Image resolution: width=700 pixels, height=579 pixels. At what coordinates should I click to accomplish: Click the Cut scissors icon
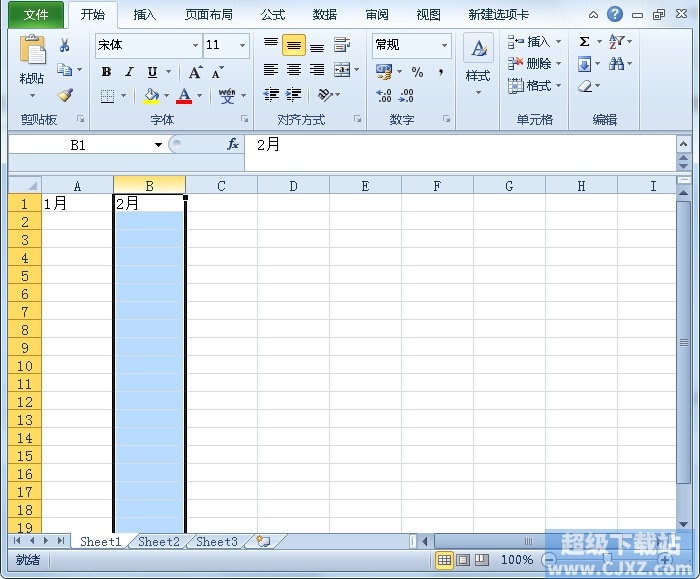pos(64,45)
